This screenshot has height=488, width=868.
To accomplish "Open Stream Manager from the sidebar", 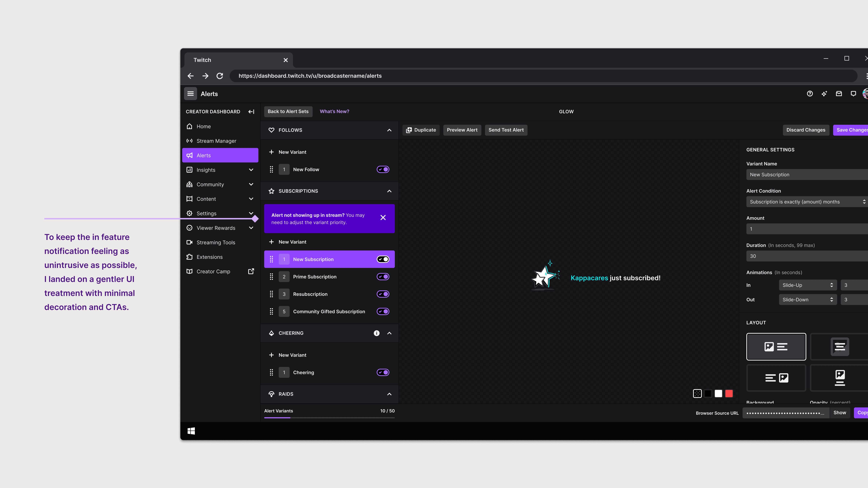I will click(x=216, y=141).
